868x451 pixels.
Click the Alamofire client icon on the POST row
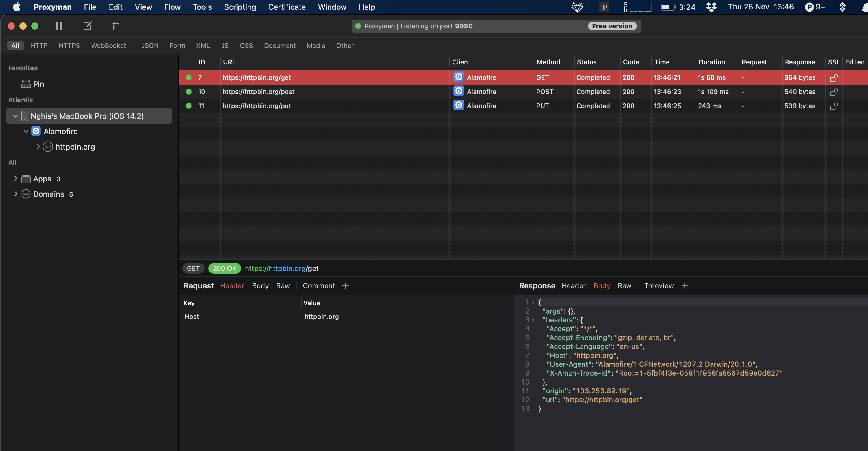[459, 91]
